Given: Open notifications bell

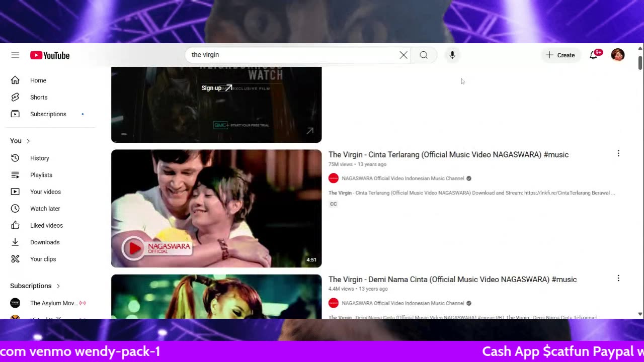Looking at the screenshot, I should [x=594, y=55].
